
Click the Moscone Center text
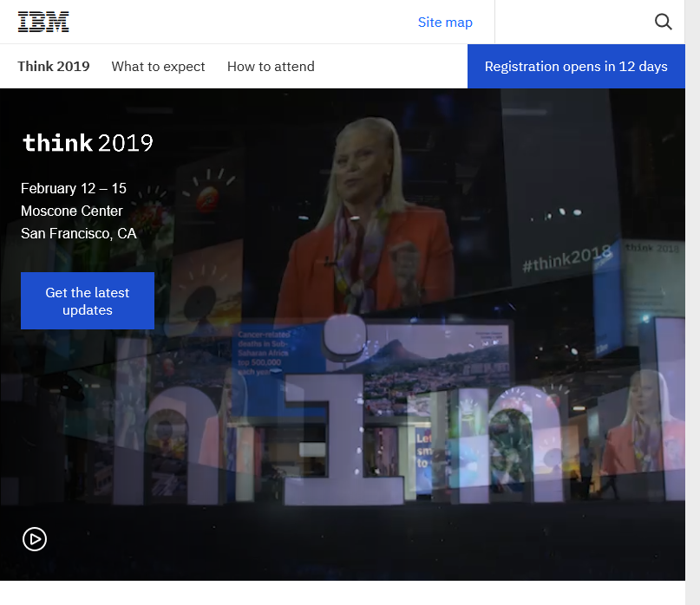pos(72,211)
